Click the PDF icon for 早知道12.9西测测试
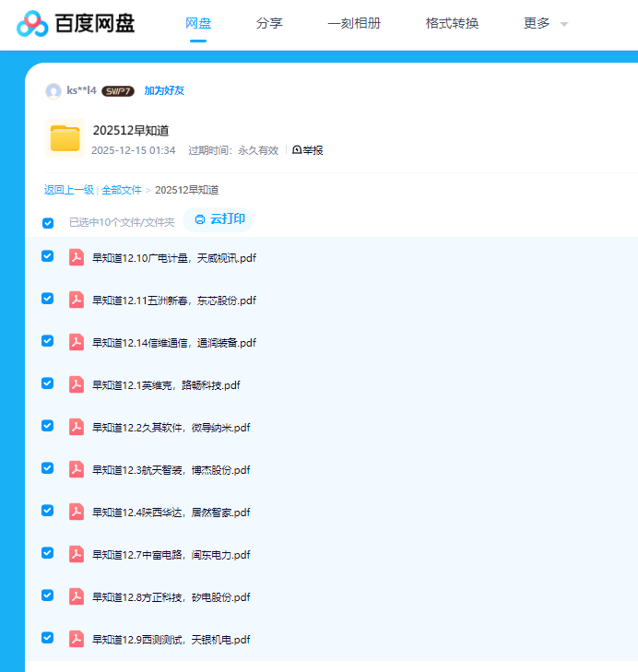The height and width of the screenshot is (672, 638). click(x=77, y=640)
